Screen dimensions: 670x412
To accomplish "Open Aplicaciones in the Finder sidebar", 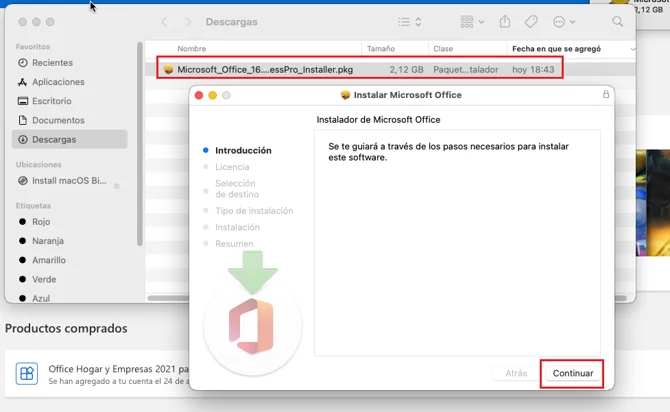I will [57, 82].
